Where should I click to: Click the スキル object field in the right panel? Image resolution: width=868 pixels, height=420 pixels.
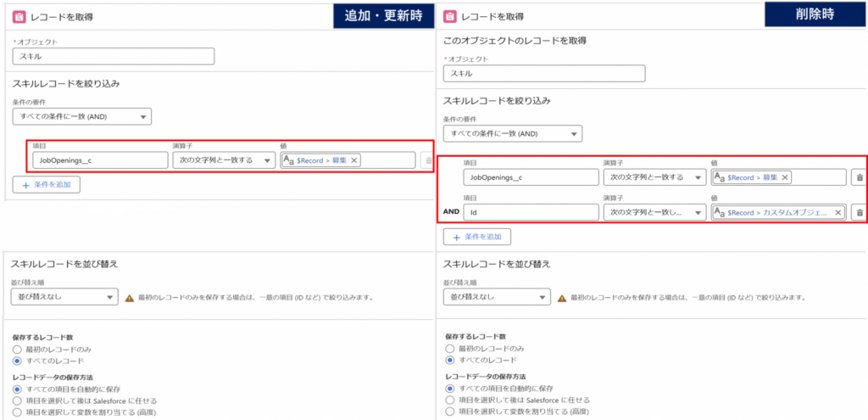pyautogui.click(x=544, y=74)
